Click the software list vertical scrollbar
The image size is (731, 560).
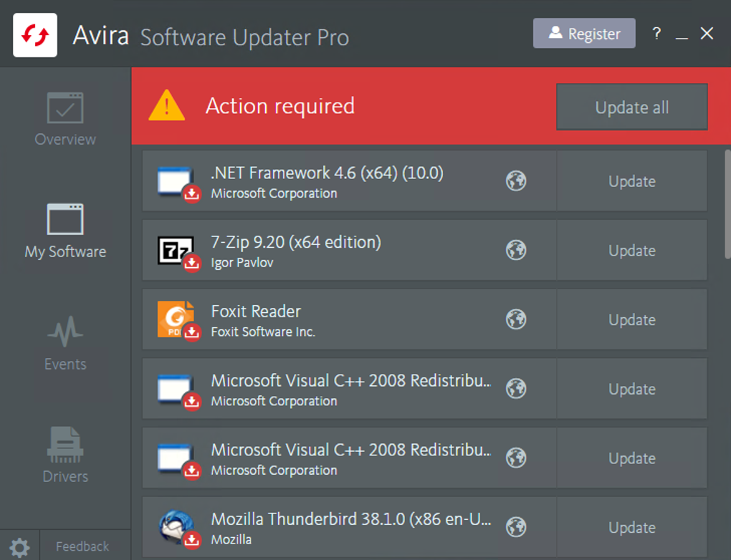(727, 204)
